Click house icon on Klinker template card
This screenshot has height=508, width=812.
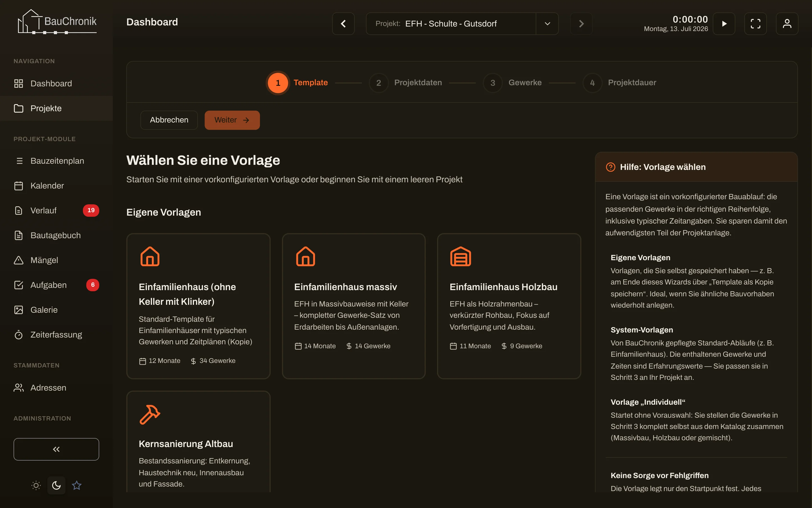(150, 256)
